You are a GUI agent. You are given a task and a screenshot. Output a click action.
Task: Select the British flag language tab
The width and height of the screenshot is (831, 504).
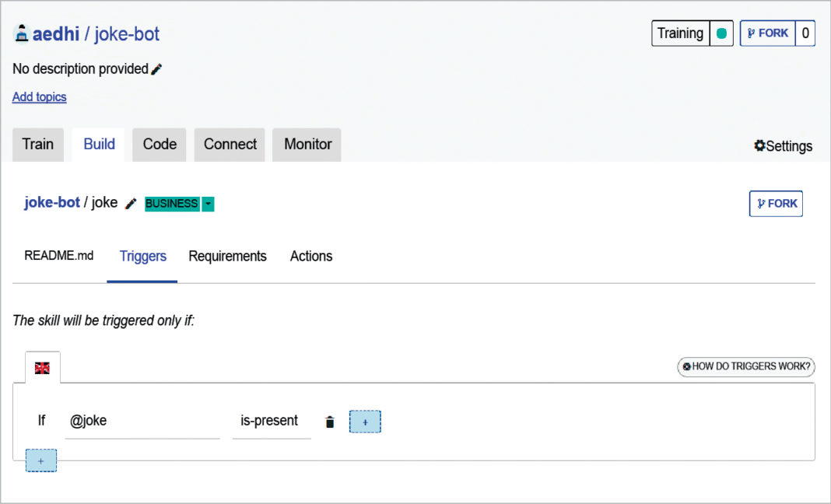coord(43,366)
